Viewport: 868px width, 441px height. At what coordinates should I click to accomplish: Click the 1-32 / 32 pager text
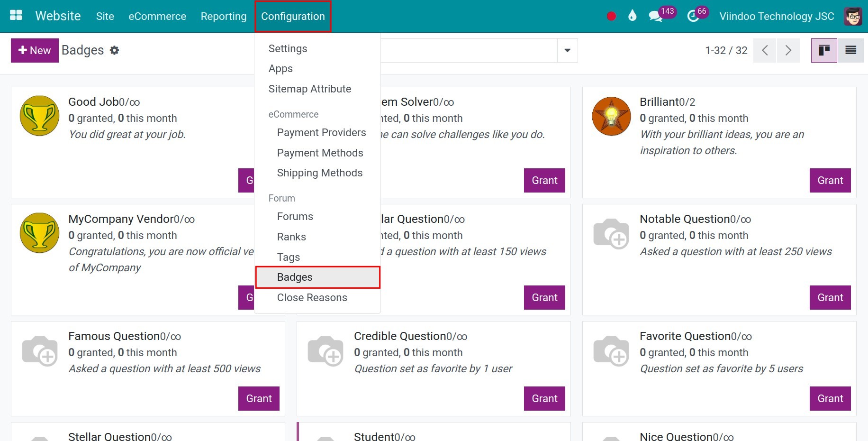coord(726,50)
